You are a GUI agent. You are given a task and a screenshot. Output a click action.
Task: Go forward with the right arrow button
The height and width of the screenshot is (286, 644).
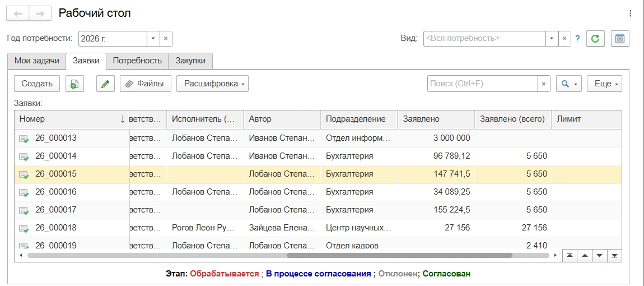tap(40, 13)
